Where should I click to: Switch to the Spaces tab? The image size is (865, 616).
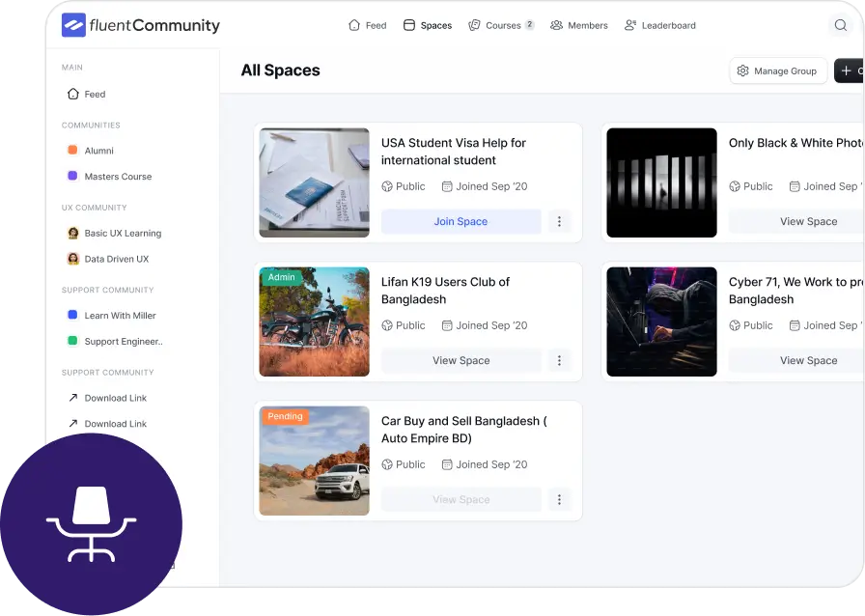click(x=427, y=25)
